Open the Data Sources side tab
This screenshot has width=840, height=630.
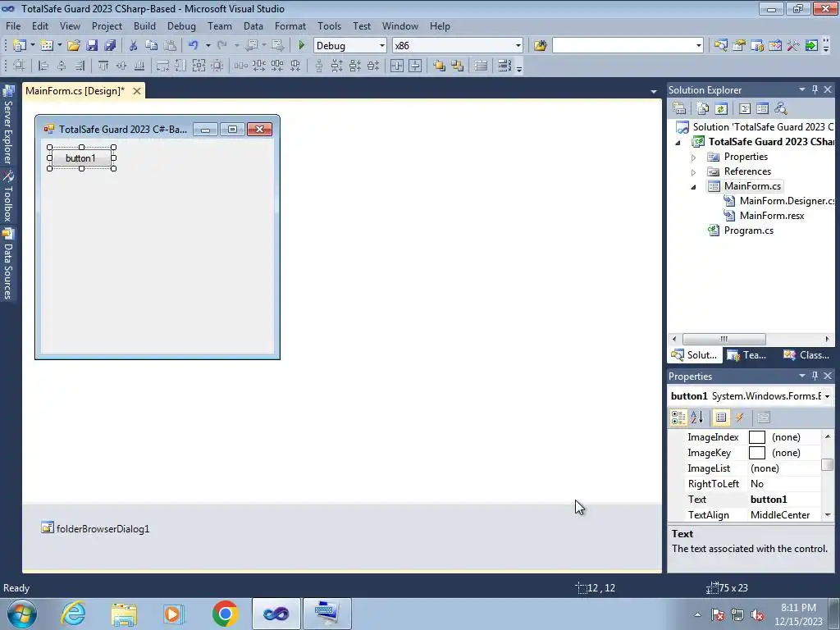tap(7, 263)
